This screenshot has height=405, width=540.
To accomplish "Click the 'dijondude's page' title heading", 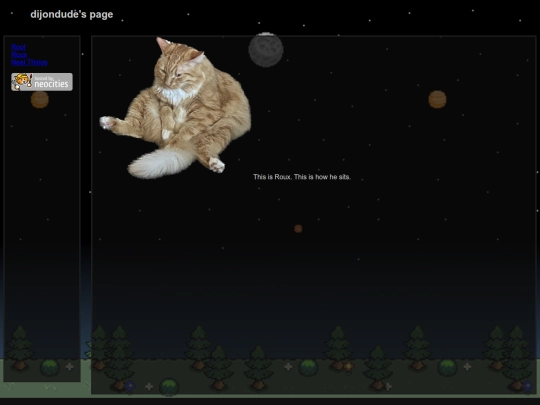I will [72, 14].
